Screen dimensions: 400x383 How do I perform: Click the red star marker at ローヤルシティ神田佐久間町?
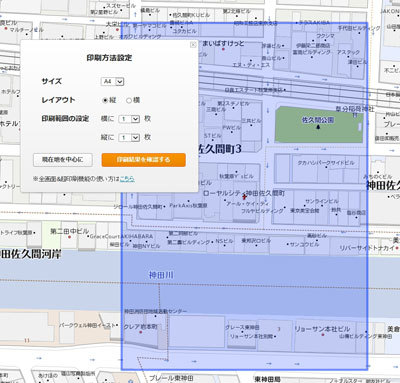pyautogui.click(x=245, y=197)
